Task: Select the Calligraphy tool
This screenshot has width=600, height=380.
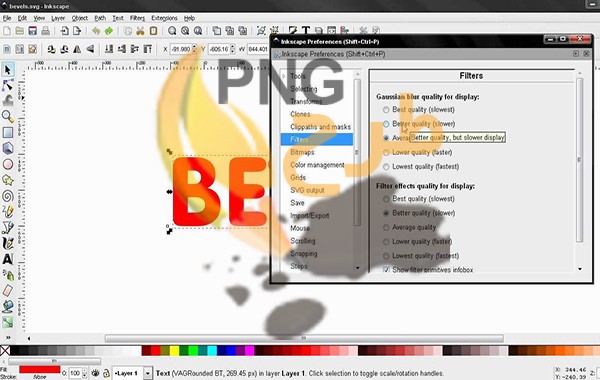Action: [8, 243]
